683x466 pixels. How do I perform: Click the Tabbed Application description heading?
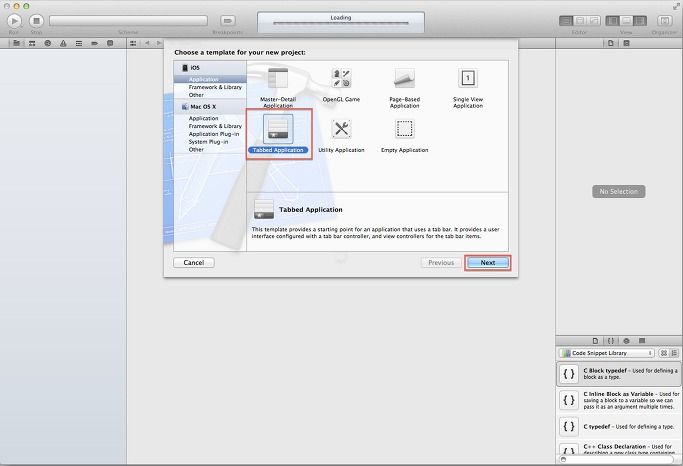click(311, 209)
